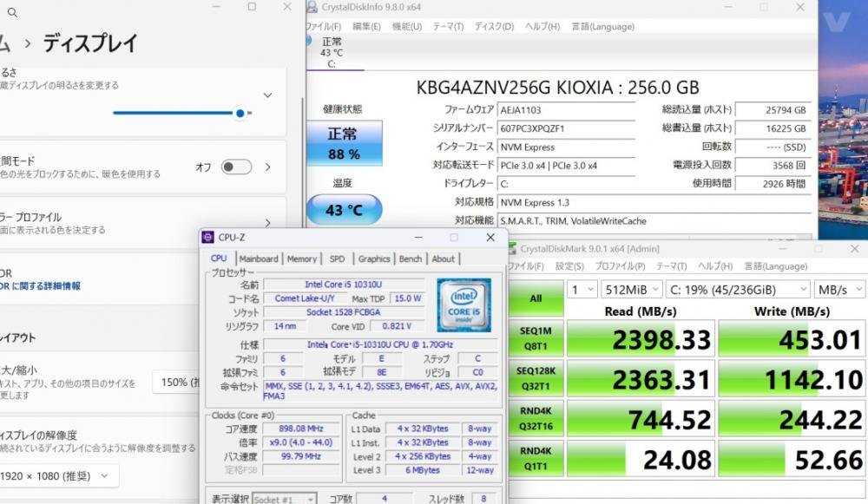This screenshot has height=504, width=868.
Task: Collapse the brightness section chevron
Action: [268, 95]
